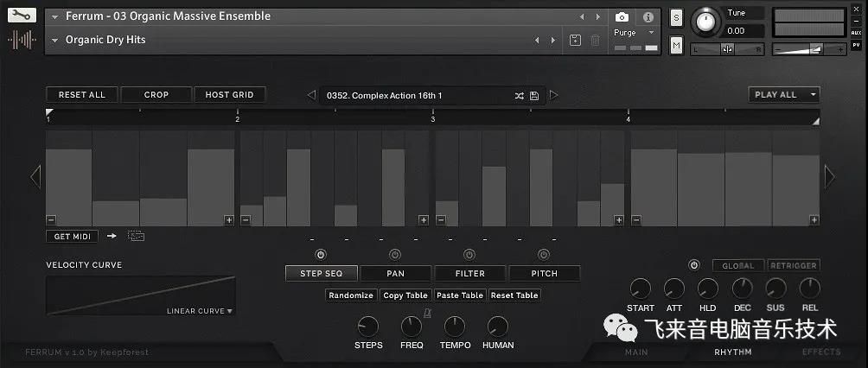
Task: Toggle RETRIGGER mode
Action: coord(794,265)
